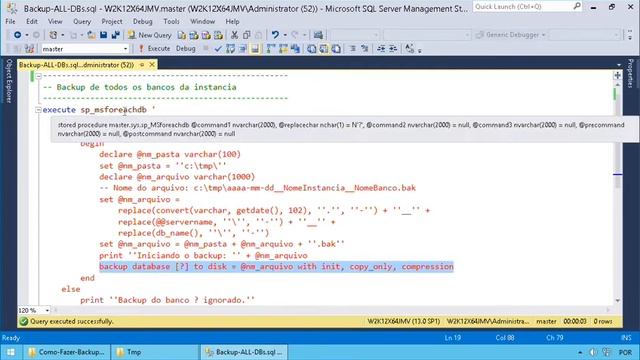Click the editor horizontal scrollbar
The image size is (640, 360).
point(331,310)
